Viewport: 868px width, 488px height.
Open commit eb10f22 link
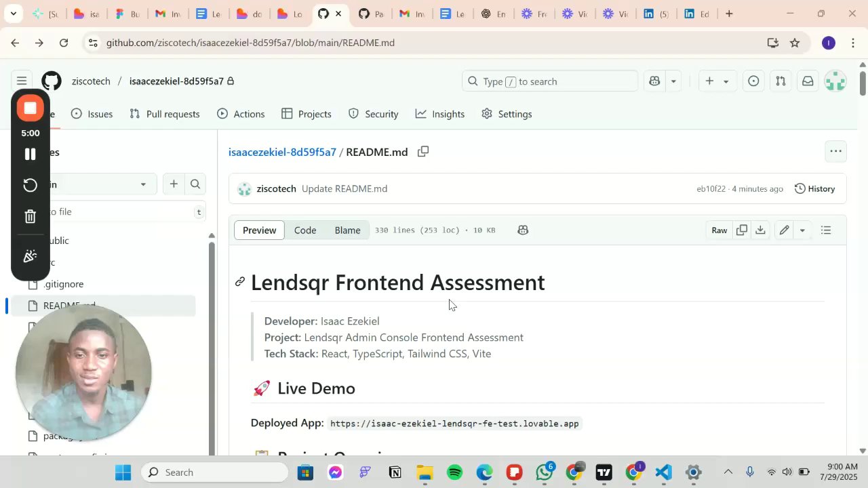(x=711, y=189)
